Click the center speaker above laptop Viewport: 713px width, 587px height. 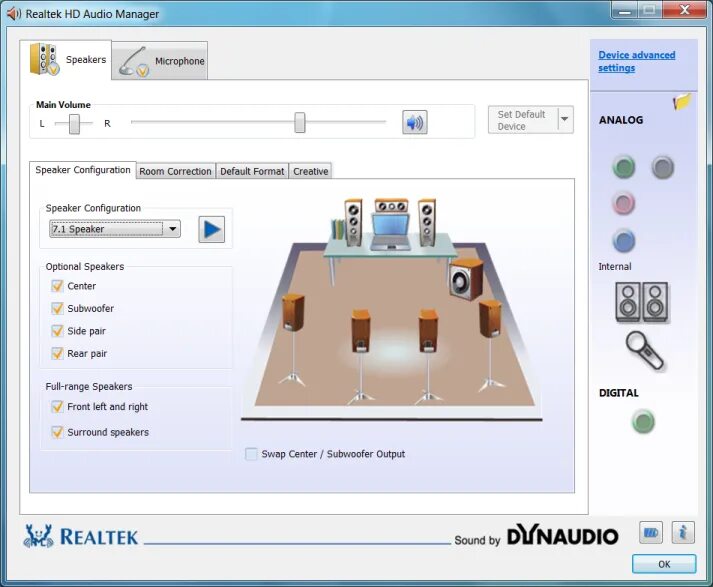(x=391, y=206)
